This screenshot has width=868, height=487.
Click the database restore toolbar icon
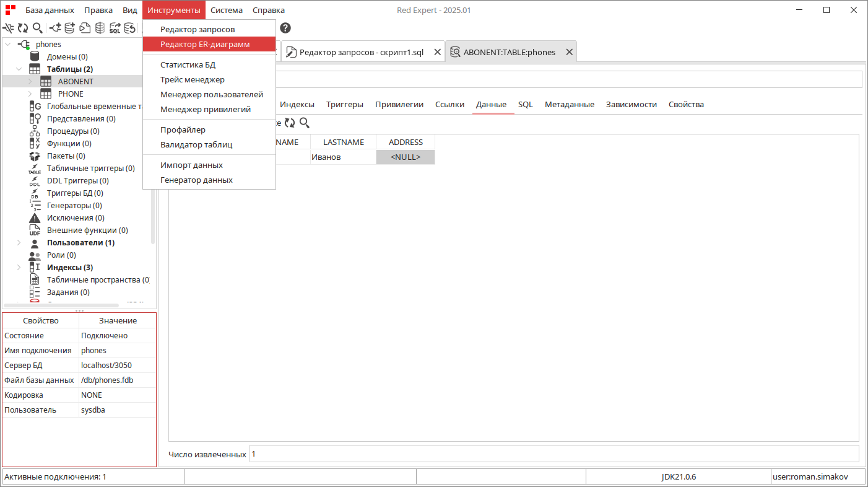129,28
